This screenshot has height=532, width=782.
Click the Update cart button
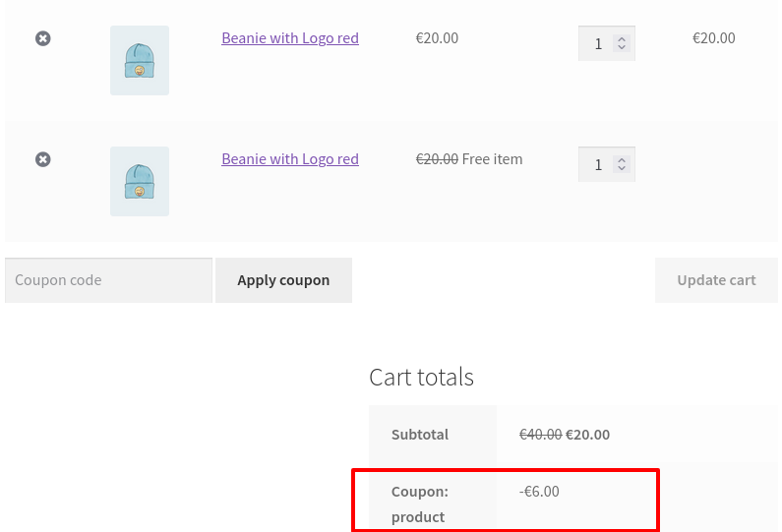tap(716, 280)
